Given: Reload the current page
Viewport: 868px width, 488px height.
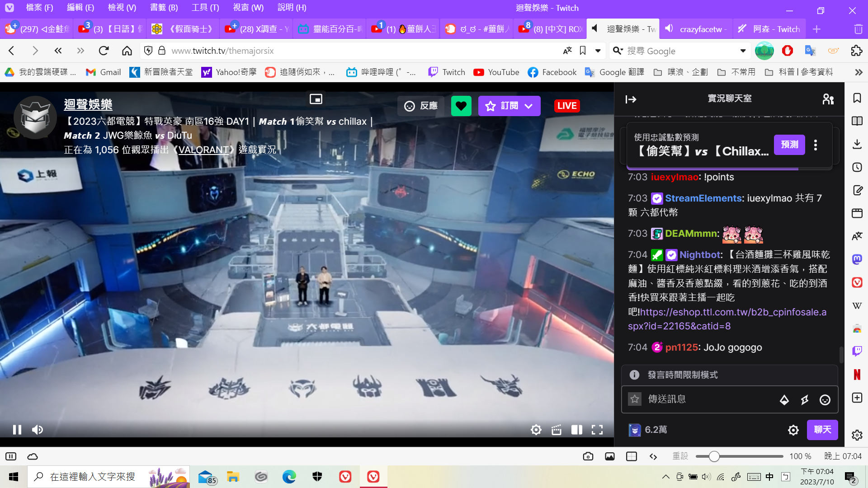Looking at the screenshot, I should 104,51.
